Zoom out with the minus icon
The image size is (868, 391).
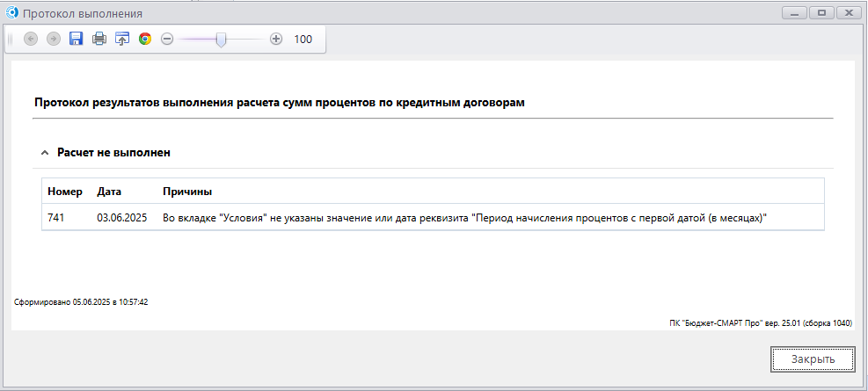coord(167,39)
